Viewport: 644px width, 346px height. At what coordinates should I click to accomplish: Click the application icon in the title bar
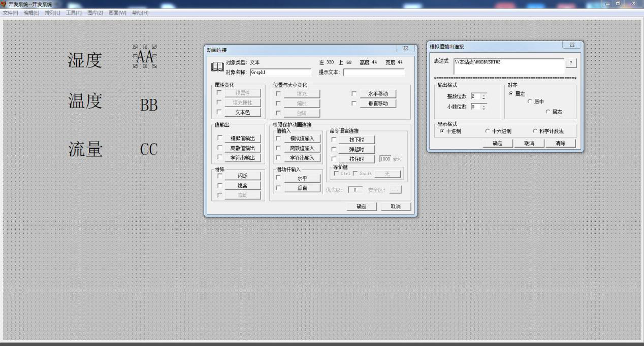tap(4, 4)
